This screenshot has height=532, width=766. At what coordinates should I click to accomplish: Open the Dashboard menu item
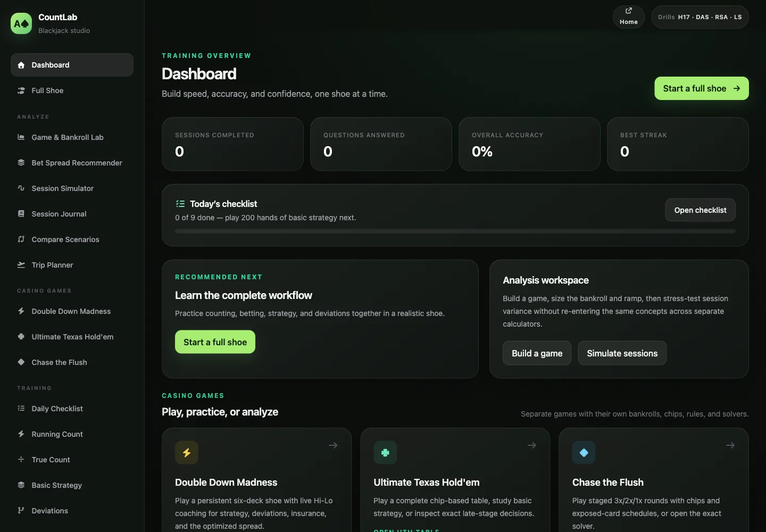click(72, 65)
